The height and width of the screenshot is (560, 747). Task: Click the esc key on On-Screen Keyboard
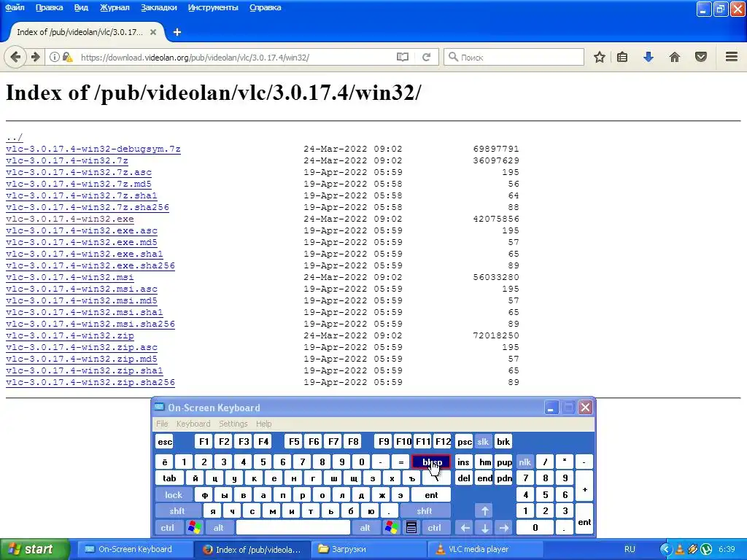pyautogui.click(x=164, y=441)
